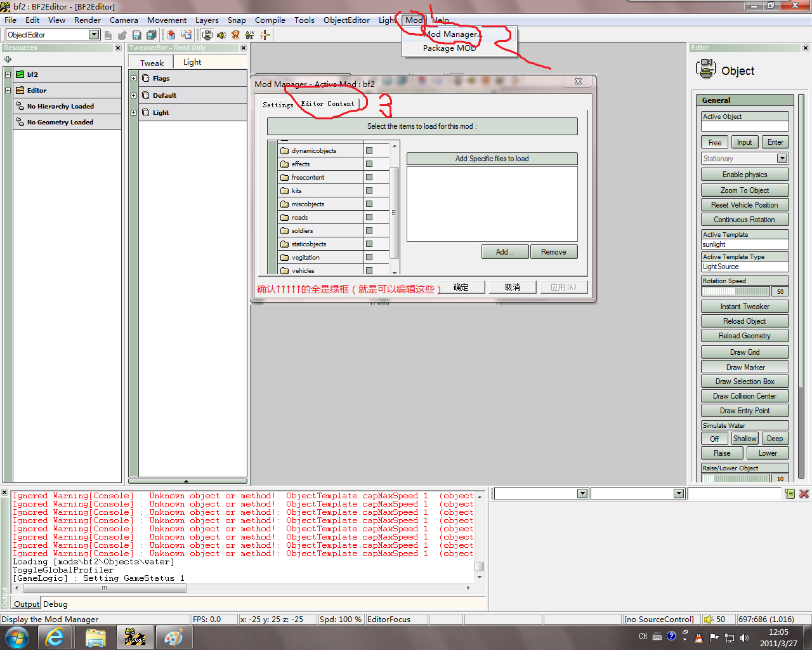
Task: Open the ObjectEditor menu
Action: [346, 20]
